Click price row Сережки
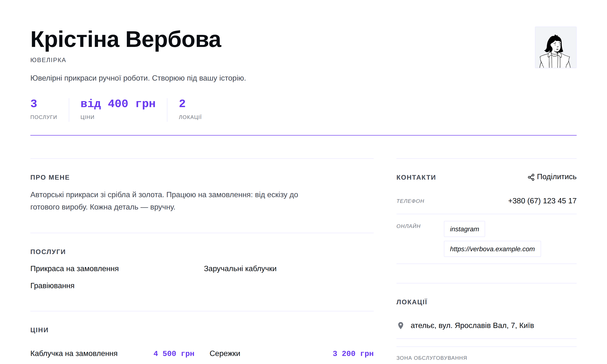The width and height of the screenshot is (607, 364). pos(291,353)
